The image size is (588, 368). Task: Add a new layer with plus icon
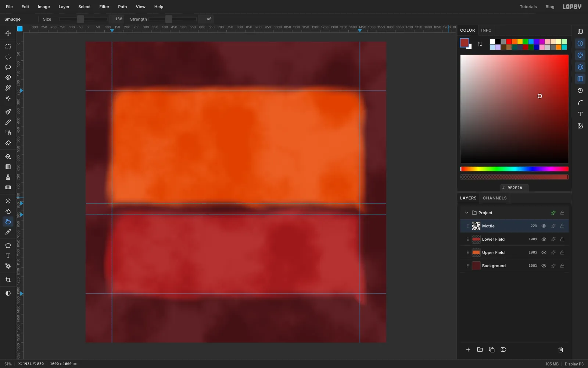click(x=468, y=350)
